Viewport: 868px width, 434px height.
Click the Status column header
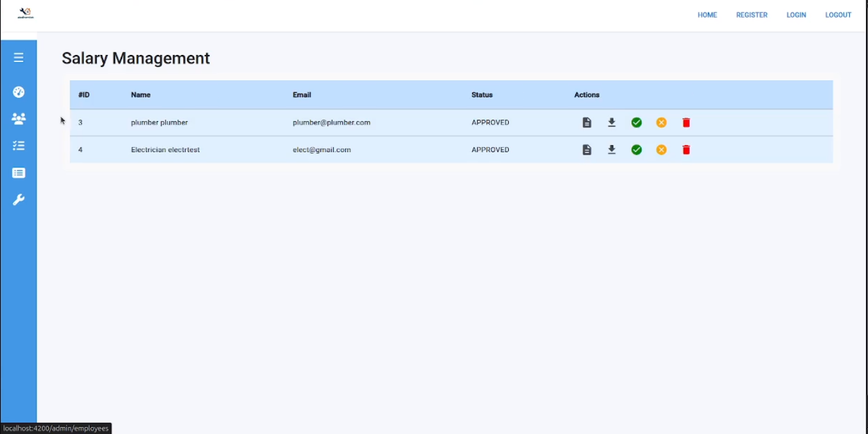[482, 95]
